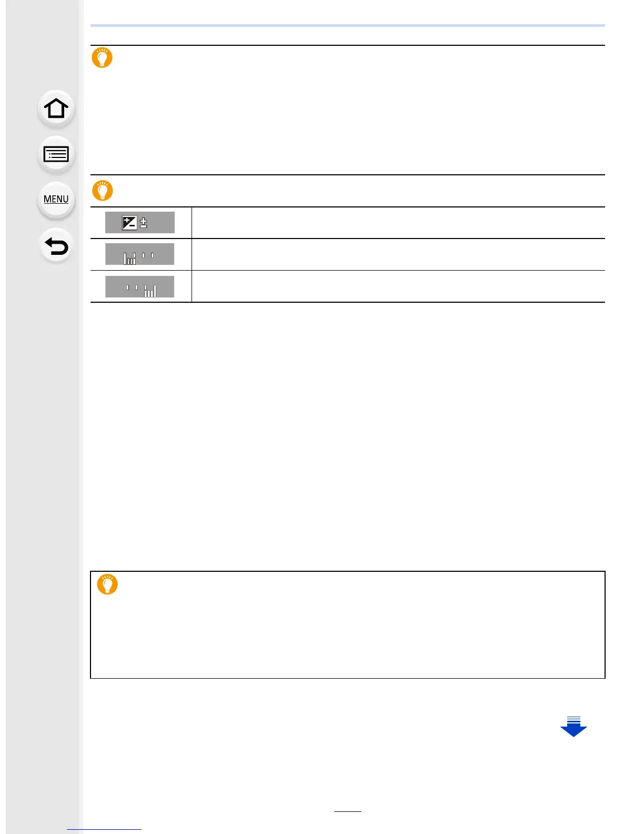Click the light blue header bar at top

coord(348,25)
